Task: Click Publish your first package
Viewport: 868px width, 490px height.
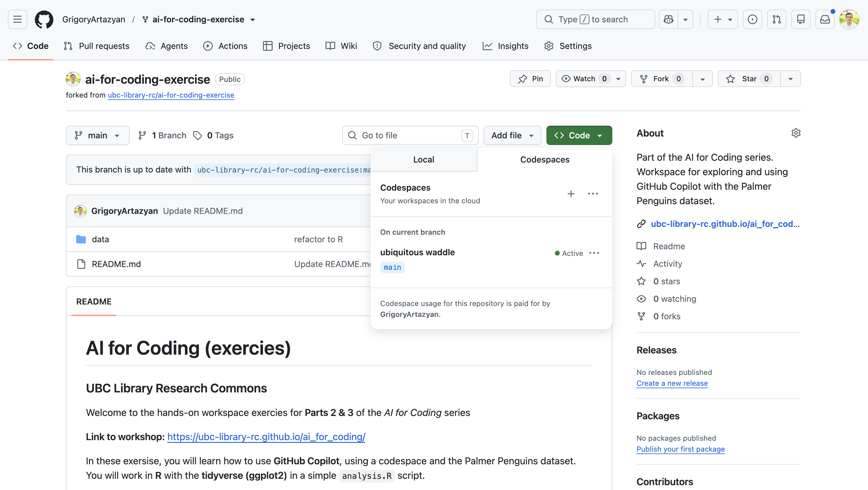Action: point(680,449)
